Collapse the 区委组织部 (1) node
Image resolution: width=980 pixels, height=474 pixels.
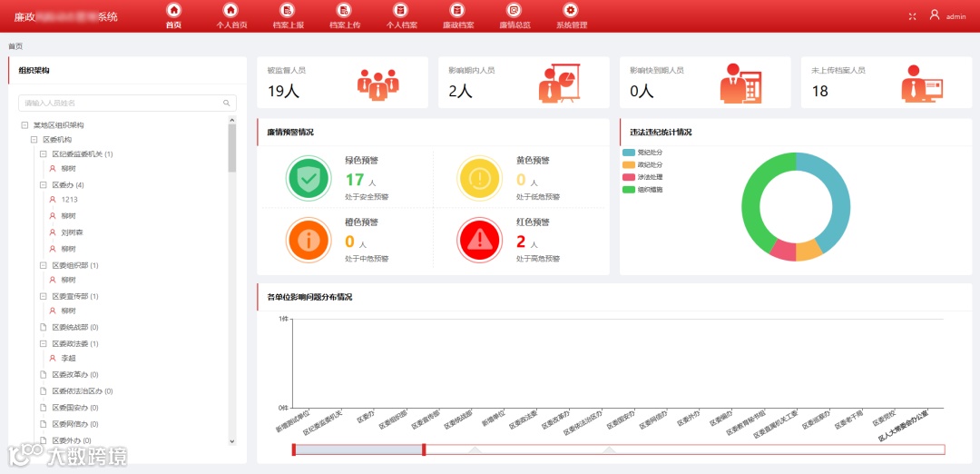point(44,265)
